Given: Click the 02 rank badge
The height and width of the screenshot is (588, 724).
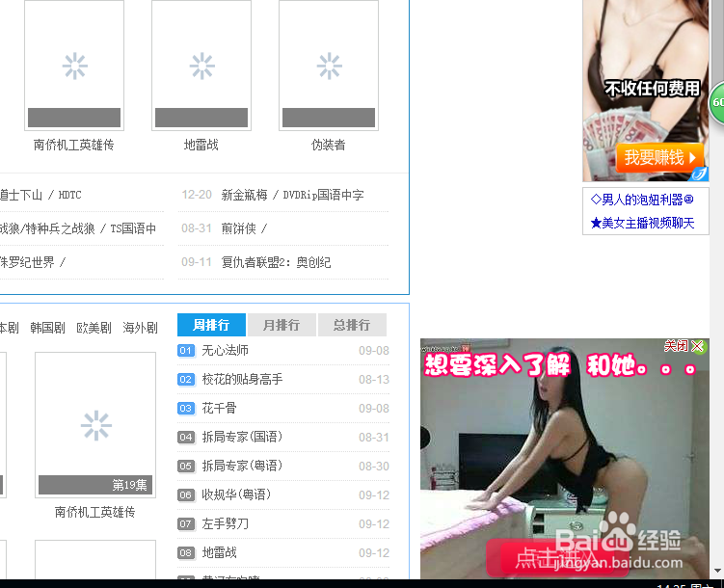Looking at the screenshot, I should point(186,380).
